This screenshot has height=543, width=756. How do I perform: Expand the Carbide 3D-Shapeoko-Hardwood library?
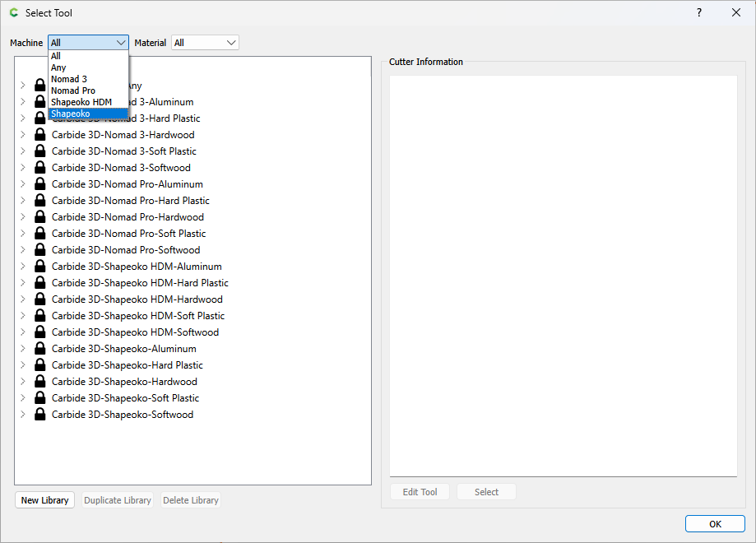click(x=22, y=382)
